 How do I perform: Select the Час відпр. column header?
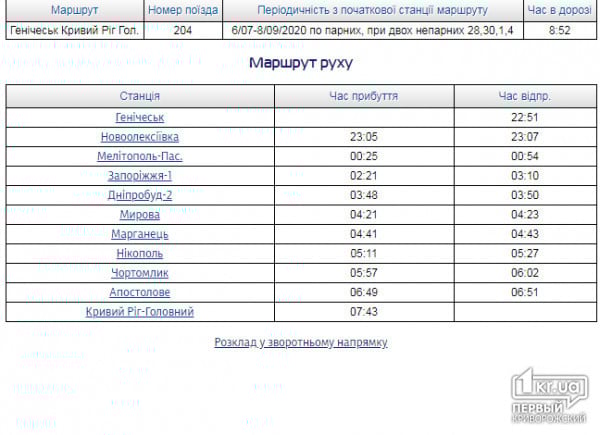(525, 96)
